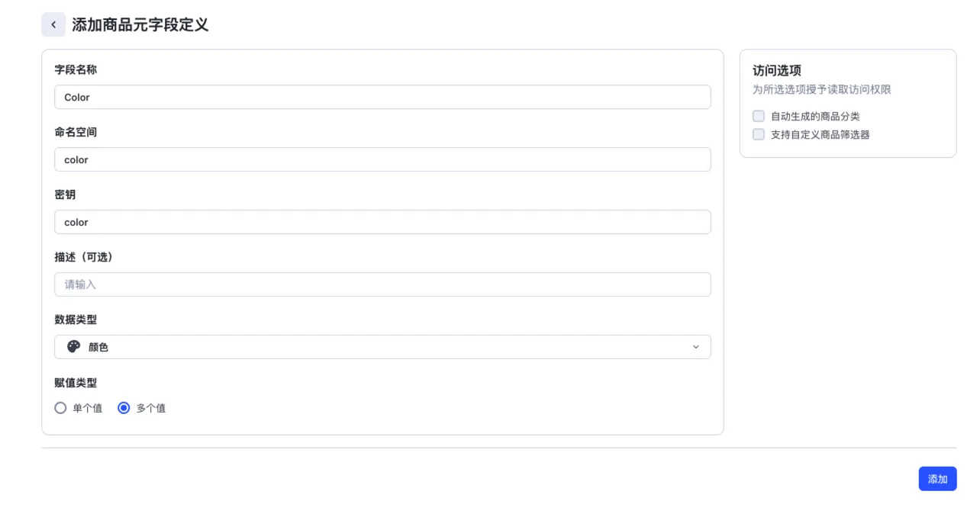Click the 数据类型 label
The image size is (980, 517).
76,320
